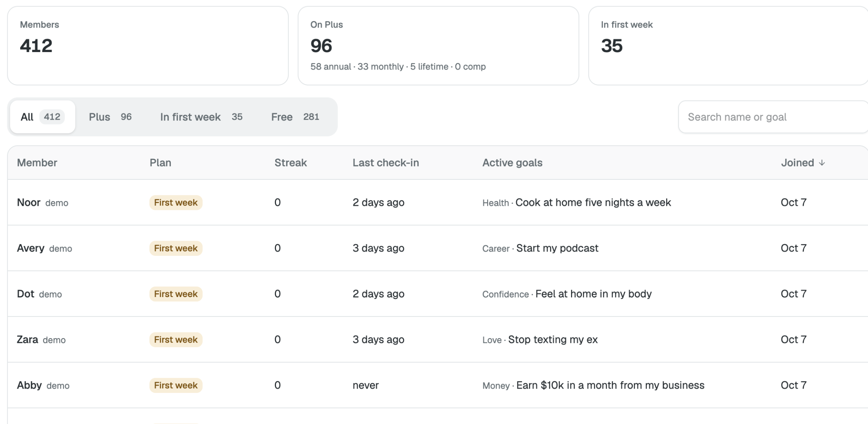Open the On Plus 96 summary card
The height and width of the screenshot is (424, 868).
point(438,45)
